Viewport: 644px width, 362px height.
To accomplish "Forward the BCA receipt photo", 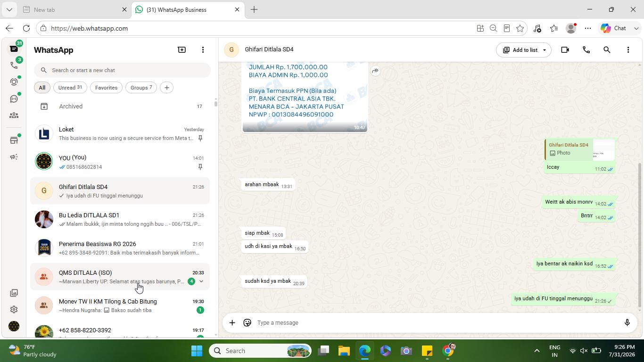I will point(375,71).
